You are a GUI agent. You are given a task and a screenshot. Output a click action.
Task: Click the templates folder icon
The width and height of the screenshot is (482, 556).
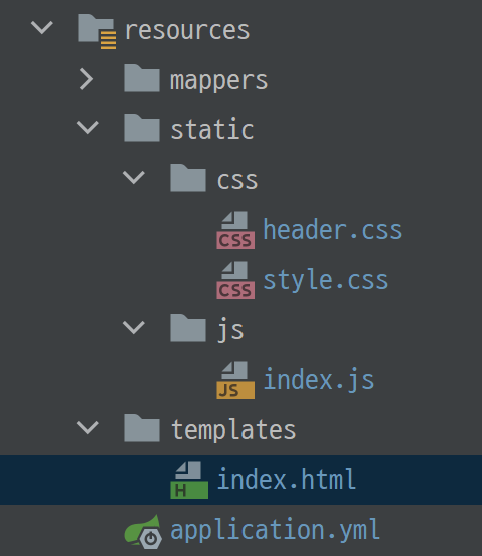point(142,428)
